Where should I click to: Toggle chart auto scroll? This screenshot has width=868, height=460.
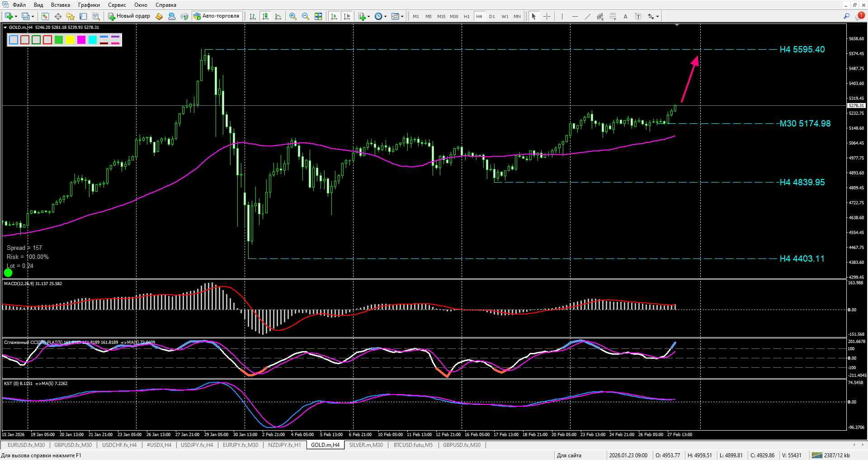(334, 16)
